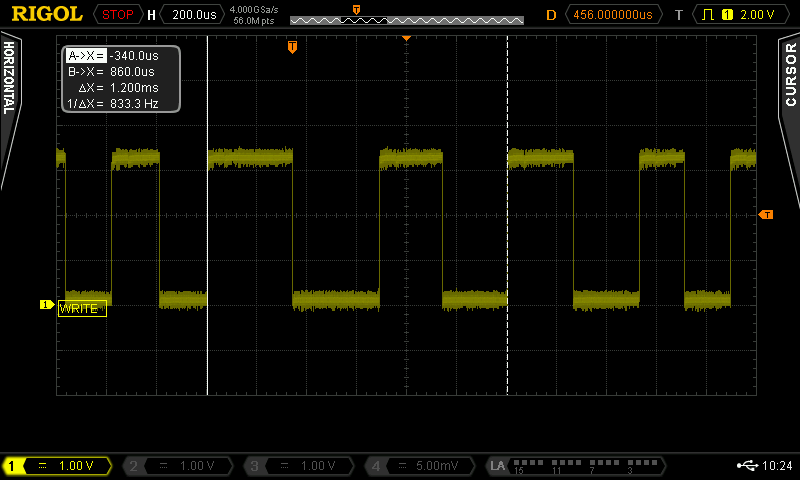Toggle channel 1 at 1.00 V
800x480 pixels.
point(60,466)
